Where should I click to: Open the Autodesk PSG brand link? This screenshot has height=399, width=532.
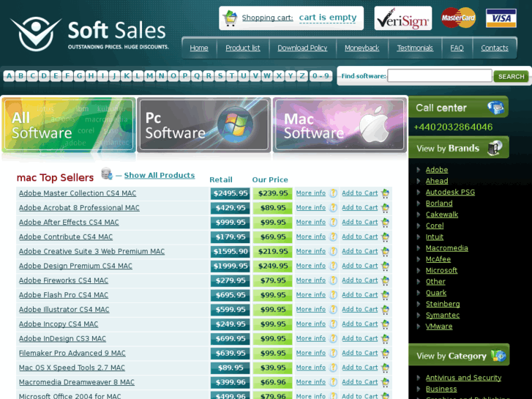point(450,193)
